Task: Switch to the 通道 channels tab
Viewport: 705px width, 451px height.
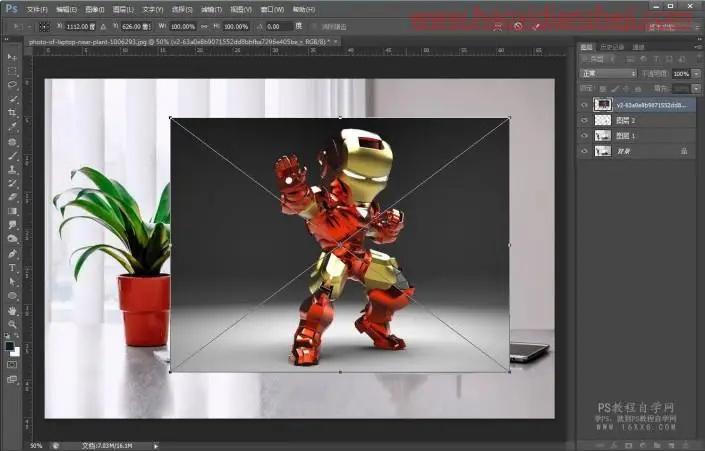Action: (x=638, y=47)
